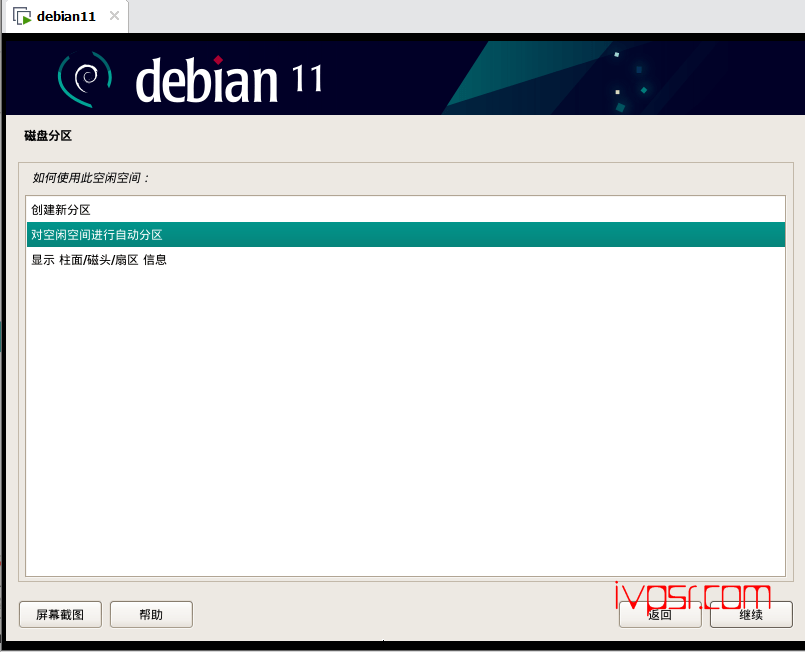
Task: Select 对空闲空间进行自动分区 list entry
Action: click(406, 235)
